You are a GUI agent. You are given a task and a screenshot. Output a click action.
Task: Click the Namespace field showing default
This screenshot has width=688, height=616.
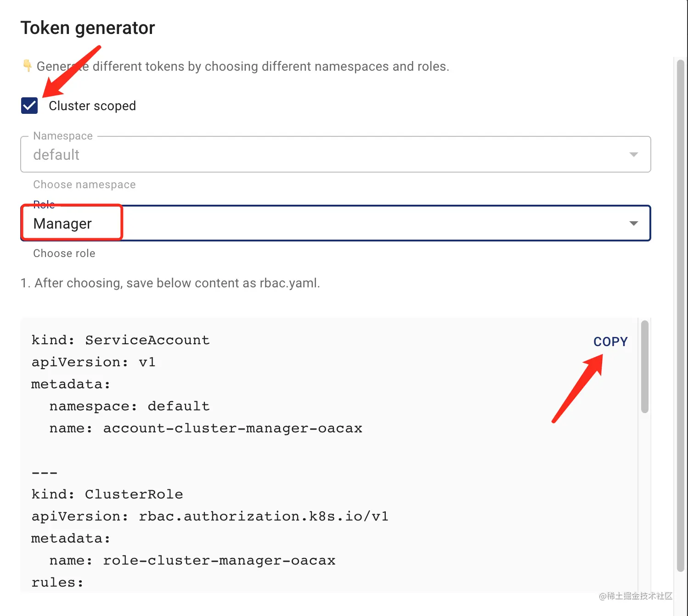pyautogui.click(x=321, y=155)
